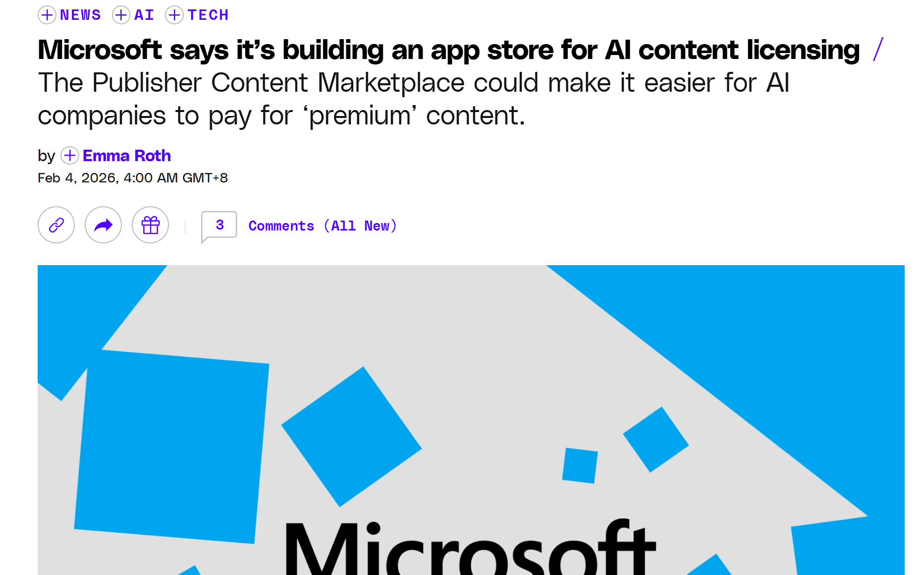This screenshot has height=575, width=924.
Task: View Comments (All New)
Action: click(323, 226)
